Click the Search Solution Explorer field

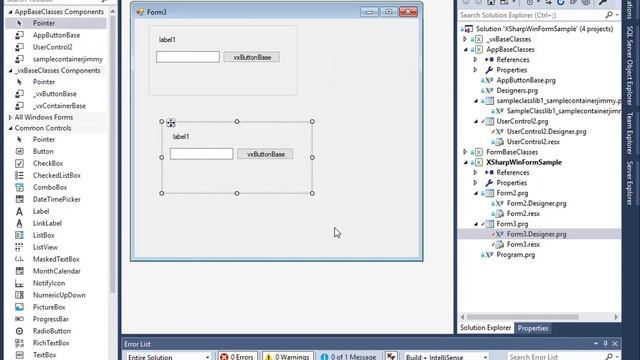(x=533, y=15)
